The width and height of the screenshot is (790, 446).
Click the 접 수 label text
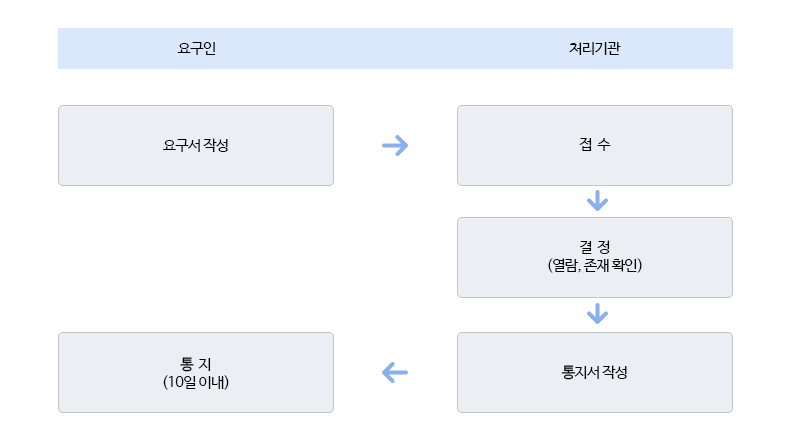point(595,145)
